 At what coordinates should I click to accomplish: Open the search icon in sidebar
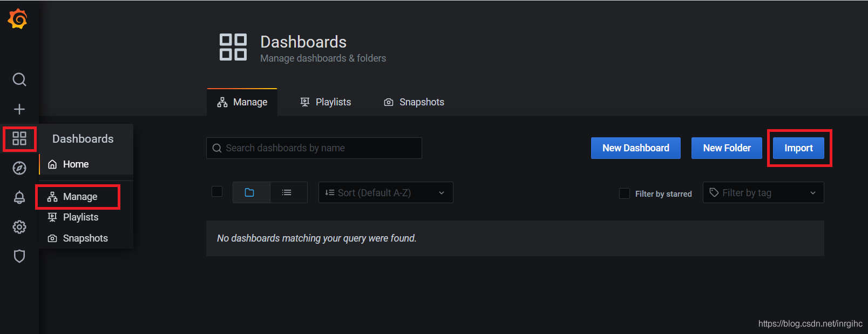click(x=19, y=79)
